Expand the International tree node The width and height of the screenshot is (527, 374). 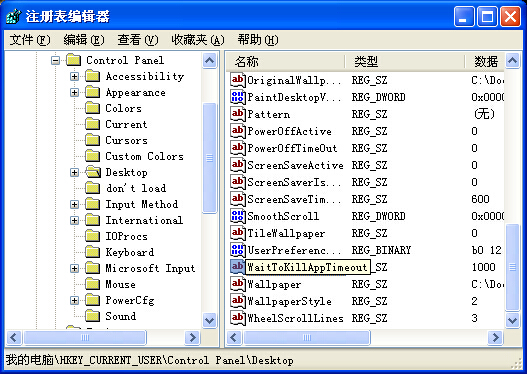75,220
